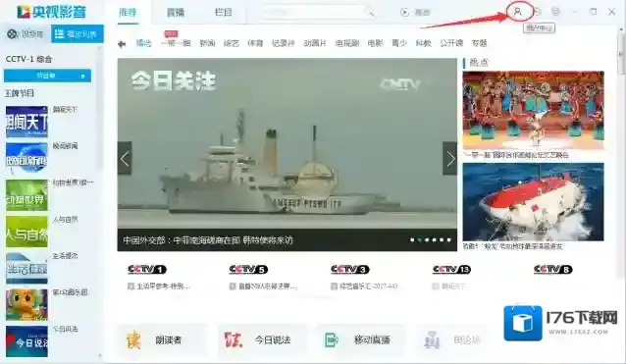
Task: Click the banner headline about 中国外交部
Action: coord(208,239)
